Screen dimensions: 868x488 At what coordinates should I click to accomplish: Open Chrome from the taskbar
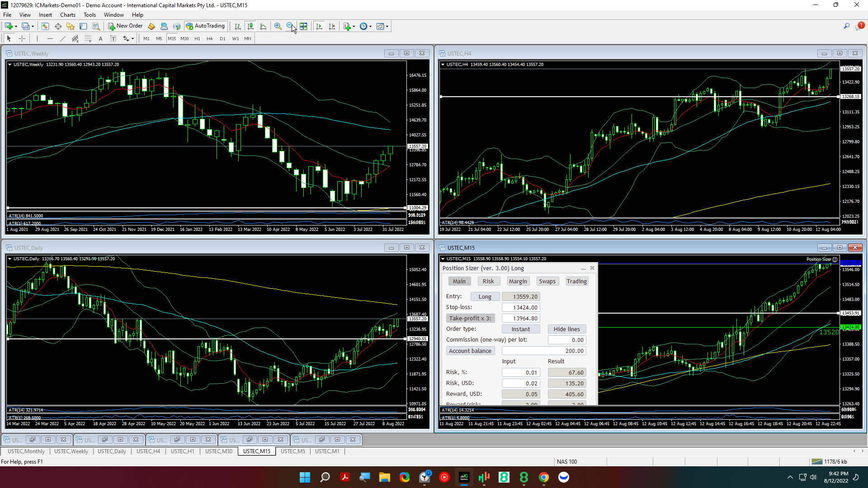[x=543, y=477]
